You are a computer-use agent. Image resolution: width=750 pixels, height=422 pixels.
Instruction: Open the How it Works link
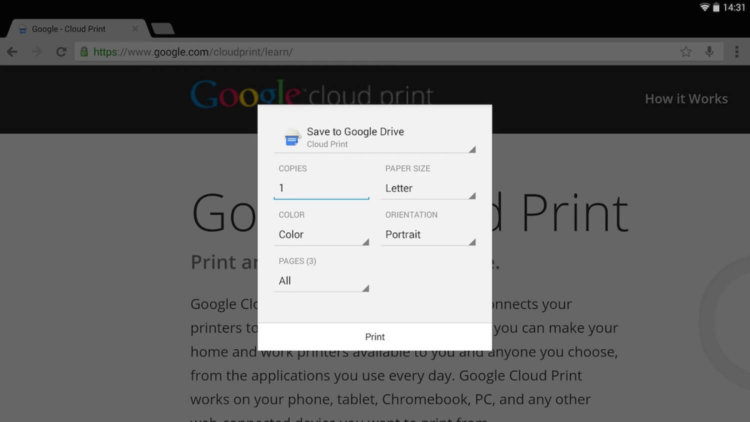pos(686,98)
